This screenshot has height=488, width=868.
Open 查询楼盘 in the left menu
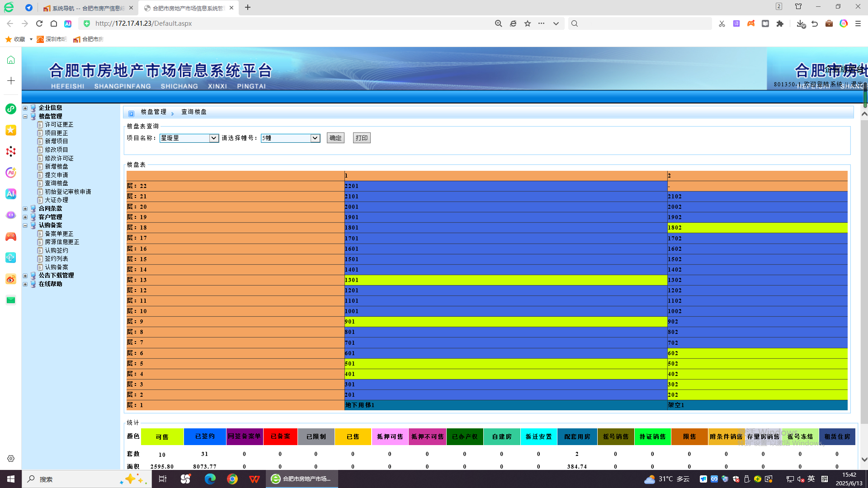click(x=57, y=183)
